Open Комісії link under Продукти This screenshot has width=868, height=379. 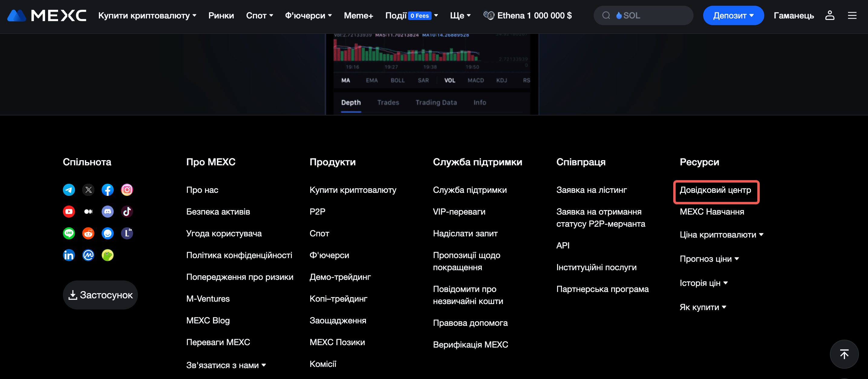point(323,364)
